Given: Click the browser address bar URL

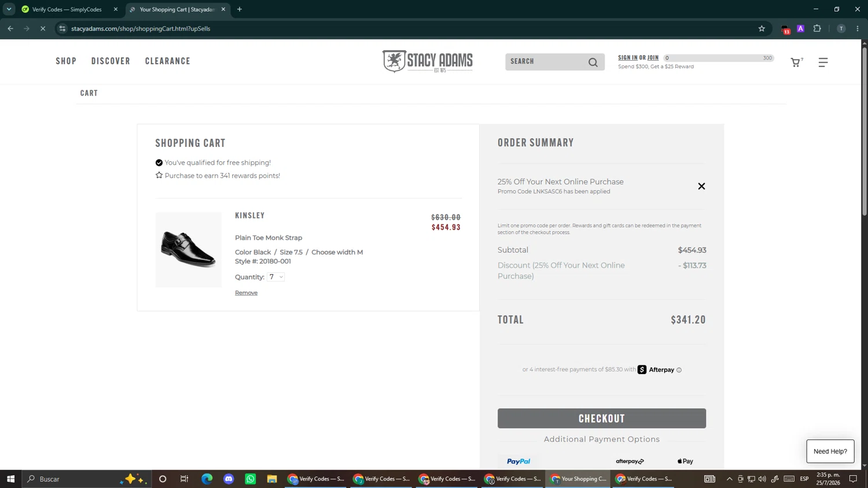Looking at the screenshot, I should 141,28.
